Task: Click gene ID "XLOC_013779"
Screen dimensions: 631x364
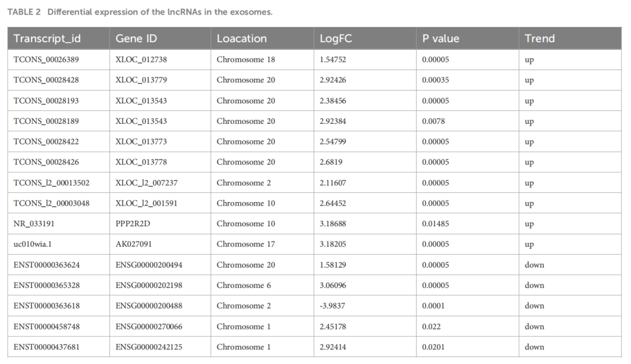Action: point(141,80)
